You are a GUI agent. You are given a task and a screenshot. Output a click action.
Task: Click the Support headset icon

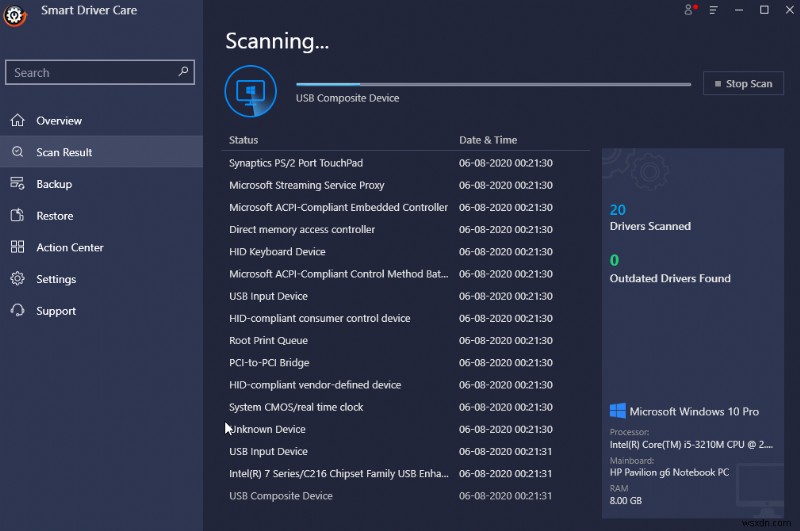click(17, 311)
